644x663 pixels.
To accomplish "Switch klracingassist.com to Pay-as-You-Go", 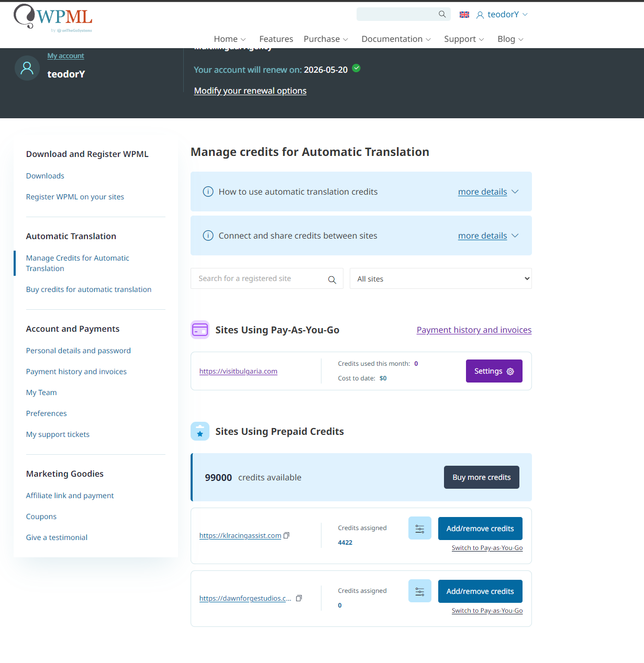I will click(487, 548).
